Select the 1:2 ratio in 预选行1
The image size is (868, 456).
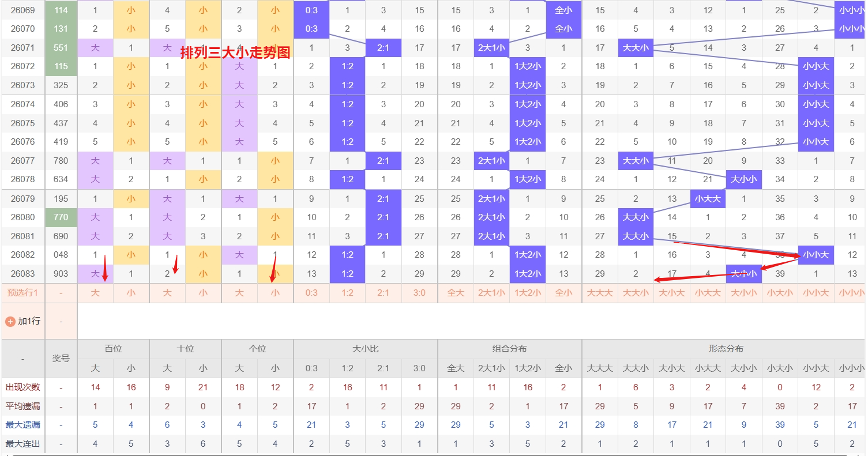click(x=347, y=293)
